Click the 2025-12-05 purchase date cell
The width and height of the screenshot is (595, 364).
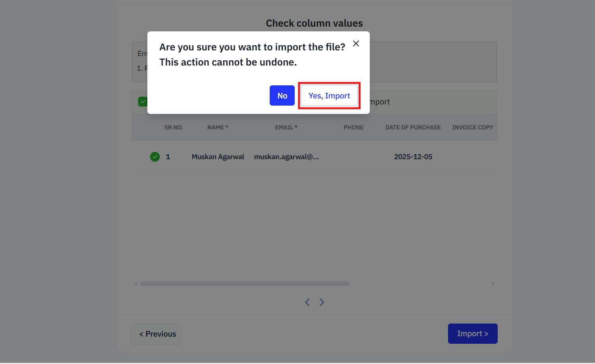(413, 157)
